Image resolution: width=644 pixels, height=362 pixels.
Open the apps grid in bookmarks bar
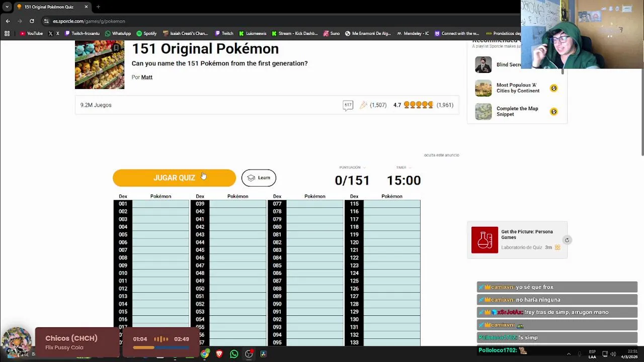(7, 34)
